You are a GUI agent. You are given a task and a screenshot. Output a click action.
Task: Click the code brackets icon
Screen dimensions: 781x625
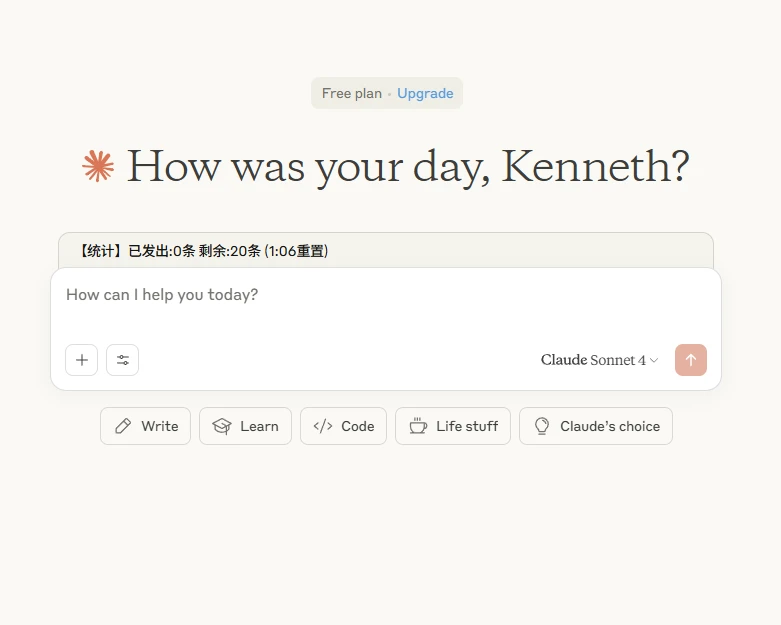(x=323, y=426)
